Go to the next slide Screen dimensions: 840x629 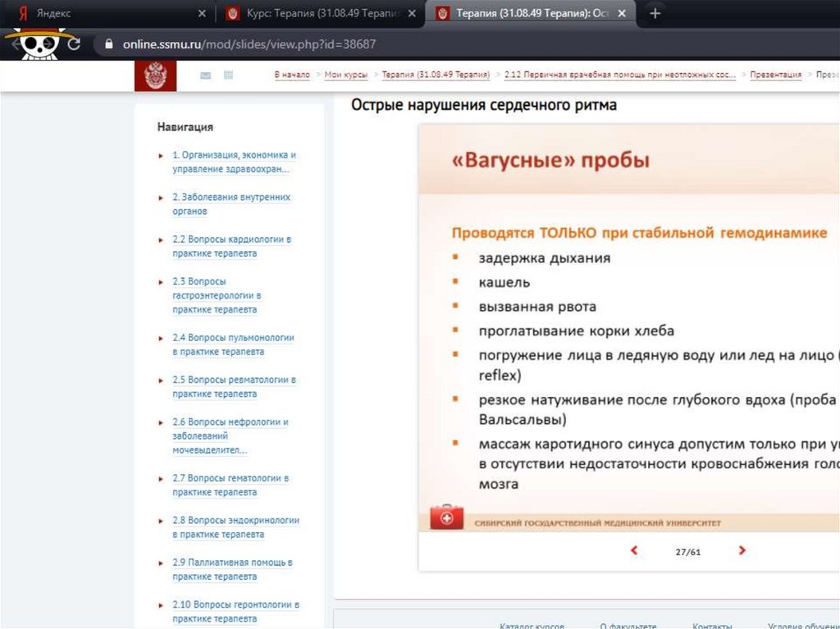(742, 550)
